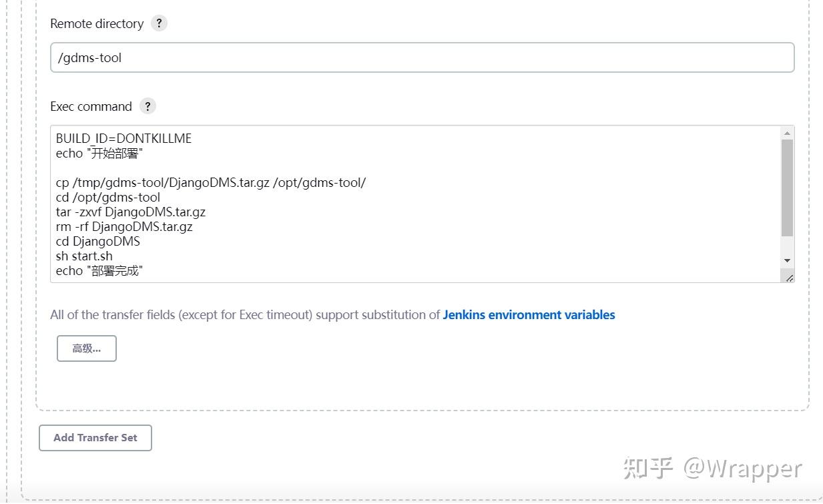
Task: Click the Add Transfer Set button
Action: 95,438
